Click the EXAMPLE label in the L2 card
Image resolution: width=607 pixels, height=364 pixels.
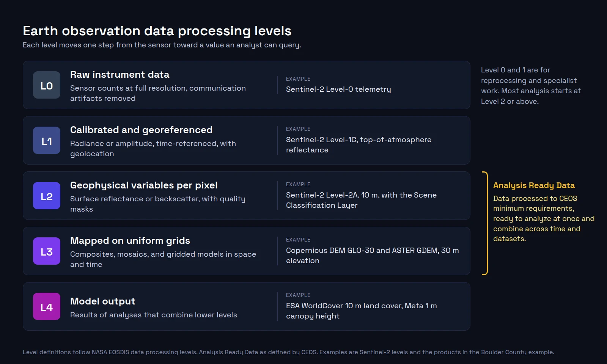click(x=298, y=184)
